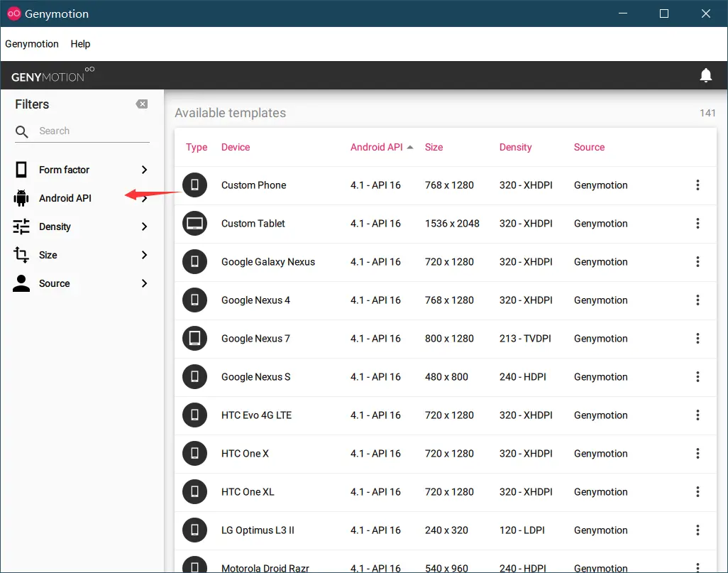Select the Custom Tablet device name
The width and height of the screenshot is (728, 573).
[253, 224]
